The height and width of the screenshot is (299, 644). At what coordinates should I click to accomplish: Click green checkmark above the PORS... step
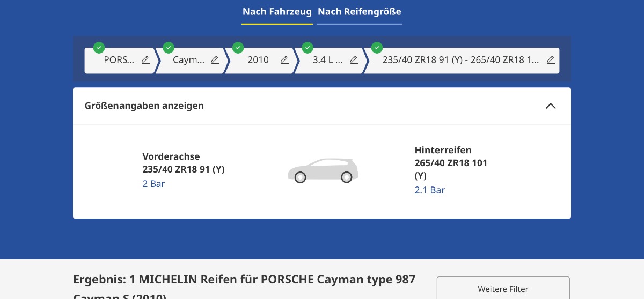coord(99,48)
